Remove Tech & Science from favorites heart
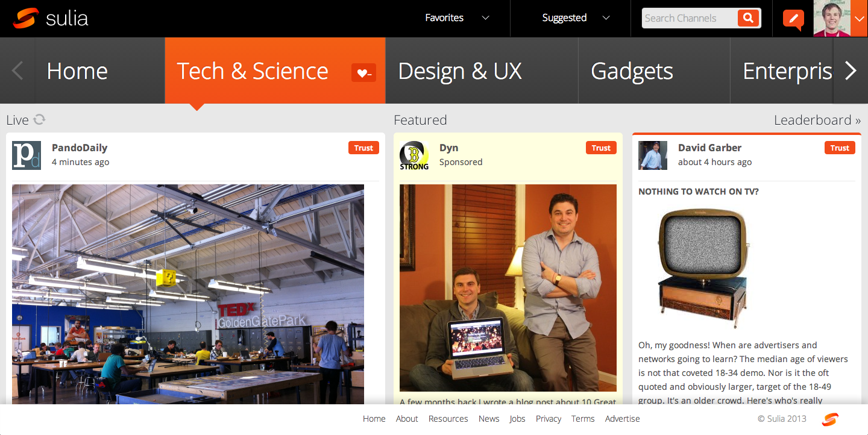Screen dimensions: 868x435 pos(363,73)
